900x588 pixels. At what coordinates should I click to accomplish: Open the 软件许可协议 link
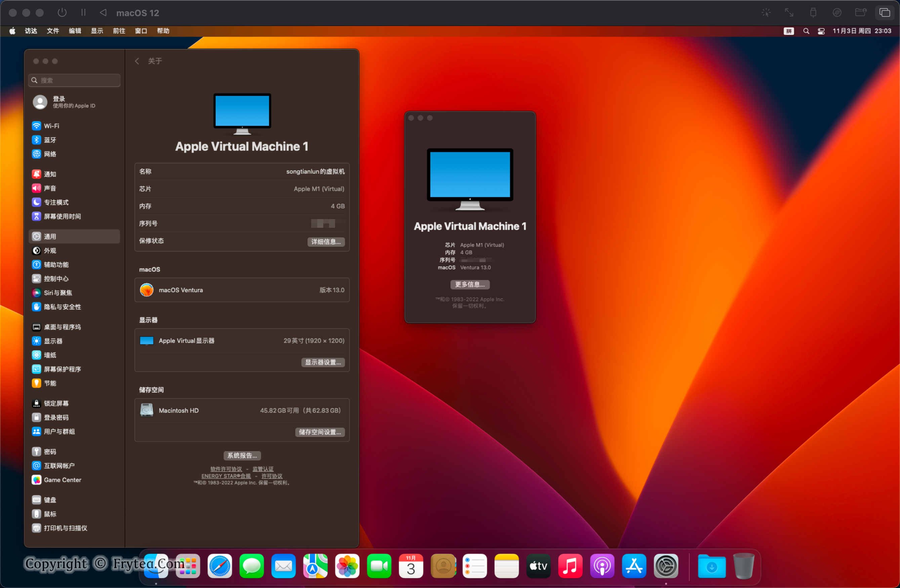pos(226,469)
